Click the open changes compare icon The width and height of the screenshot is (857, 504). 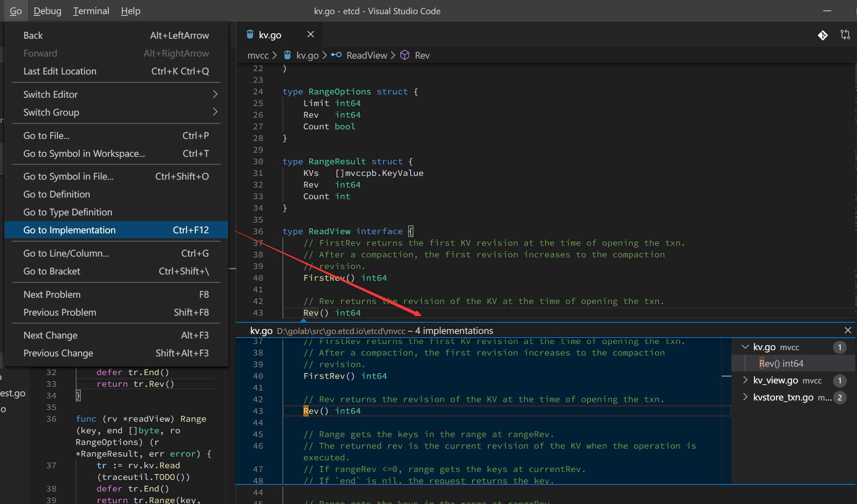[845, 35]
